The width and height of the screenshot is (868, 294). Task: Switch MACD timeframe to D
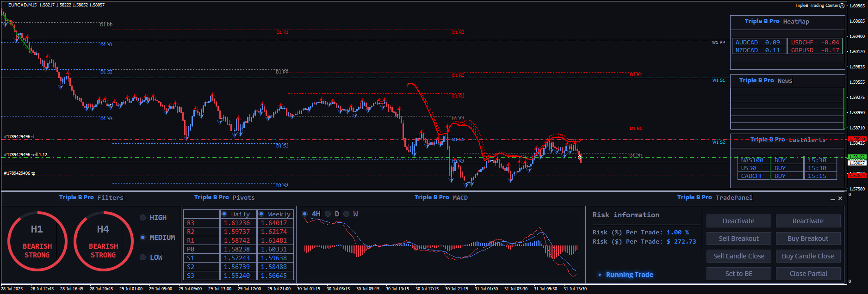click(x=328, y=214)
